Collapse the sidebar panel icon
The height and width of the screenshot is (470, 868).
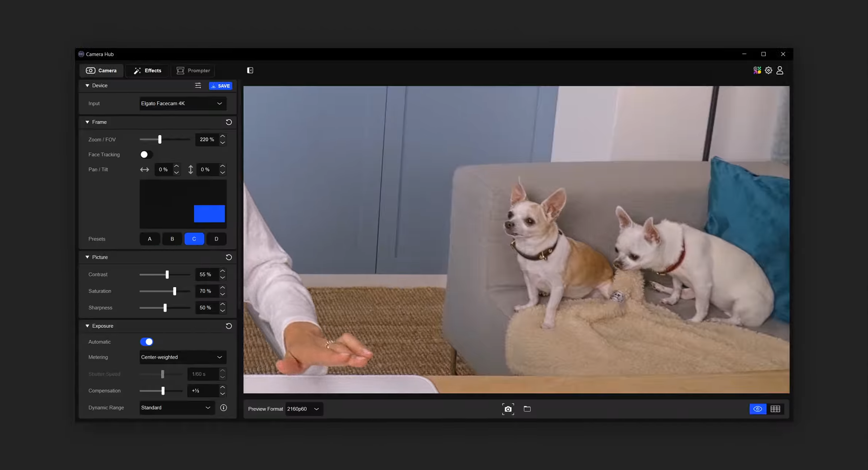pos(250,70)
